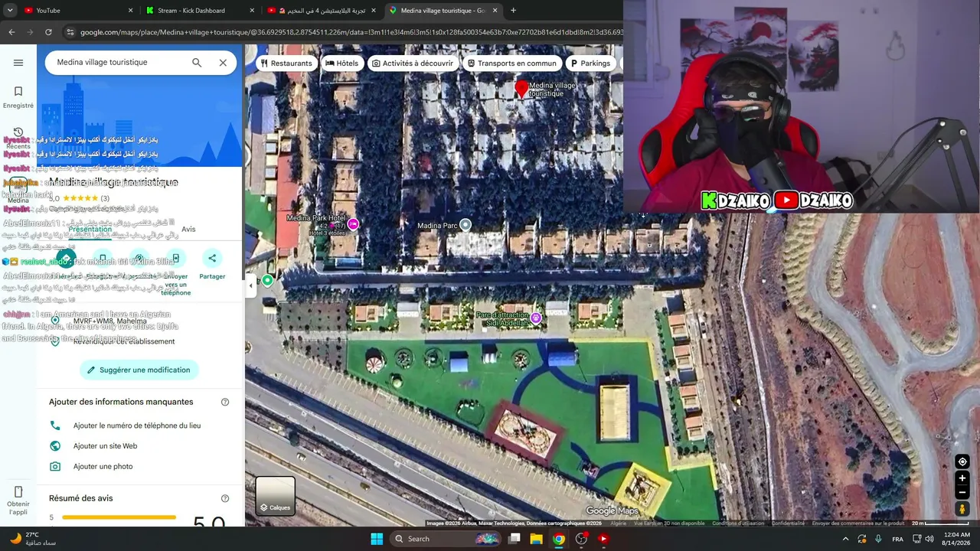Image resolution: width=980 pixels, height=551 pixels.
Task: Click the FRA language indicator
Action: click(897, 539)
